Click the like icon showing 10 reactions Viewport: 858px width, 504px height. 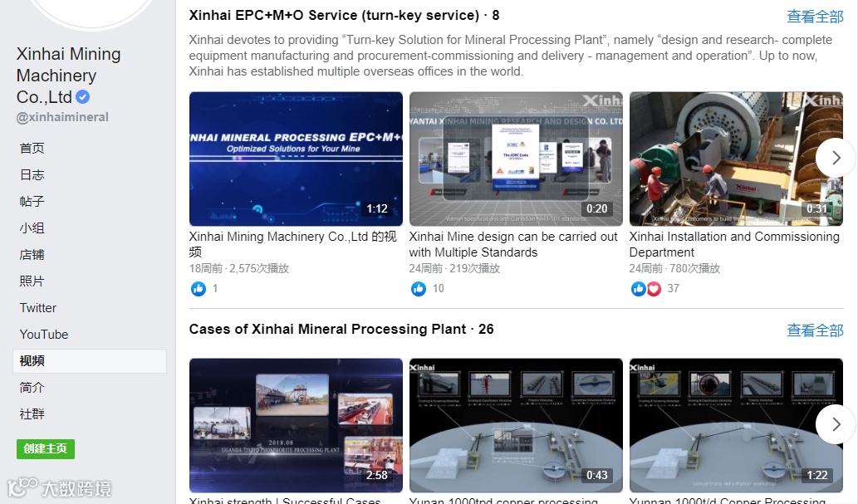coord(418,288)
